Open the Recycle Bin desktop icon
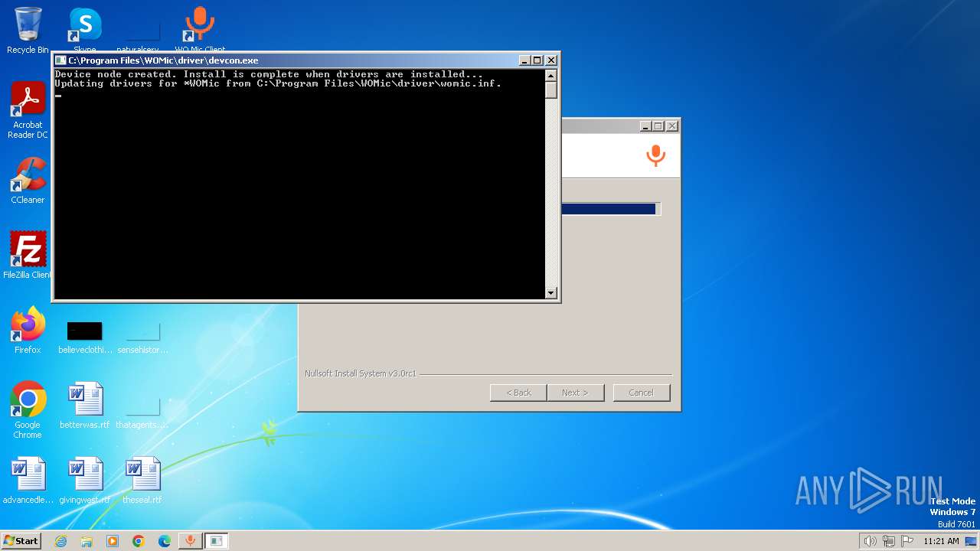This screenshot has width=980, height=551. 28,29
